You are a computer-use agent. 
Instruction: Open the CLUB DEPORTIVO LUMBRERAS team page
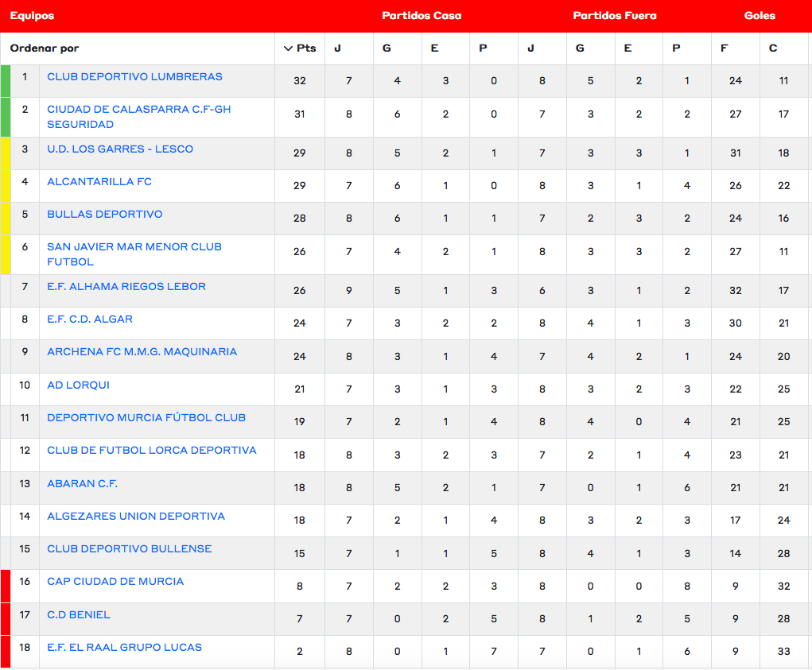[134, 77]
